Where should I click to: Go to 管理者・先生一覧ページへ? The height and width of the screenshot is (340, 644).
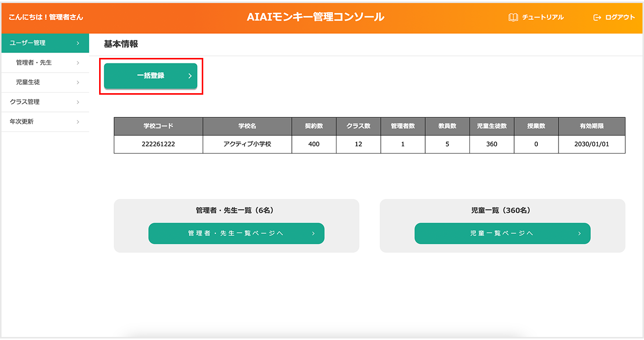(x=235, y=234)
